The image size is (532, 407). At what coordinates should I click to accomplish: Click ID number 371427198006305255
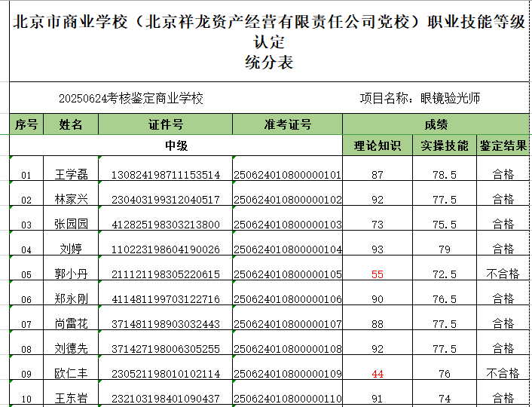(x=166, y=349)
